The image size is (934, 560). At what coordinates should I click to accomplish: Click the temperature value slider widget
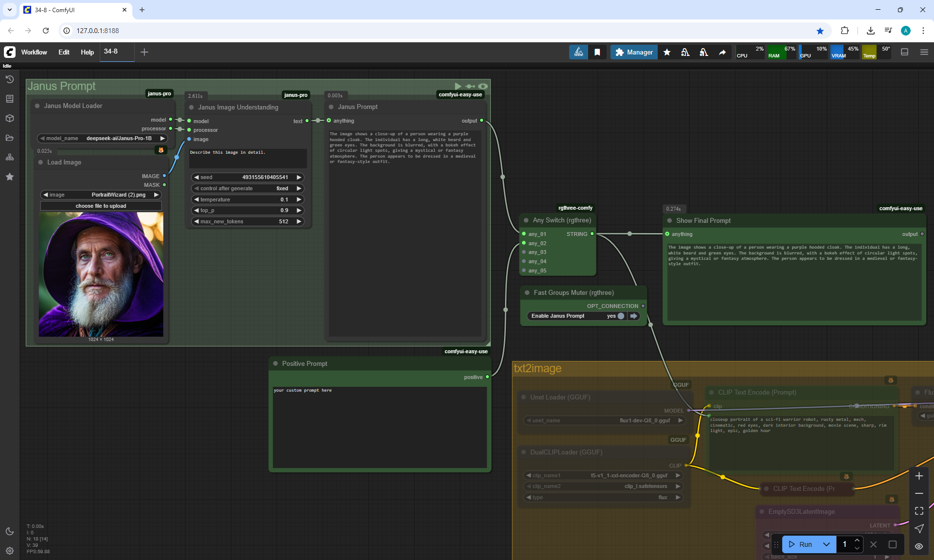(247, 199)
